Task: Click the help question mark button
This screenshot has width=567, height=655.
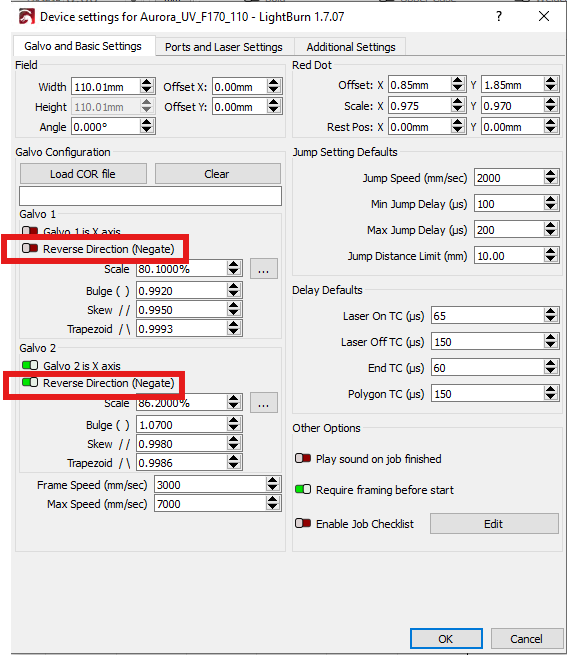Action: pos(499,16)
